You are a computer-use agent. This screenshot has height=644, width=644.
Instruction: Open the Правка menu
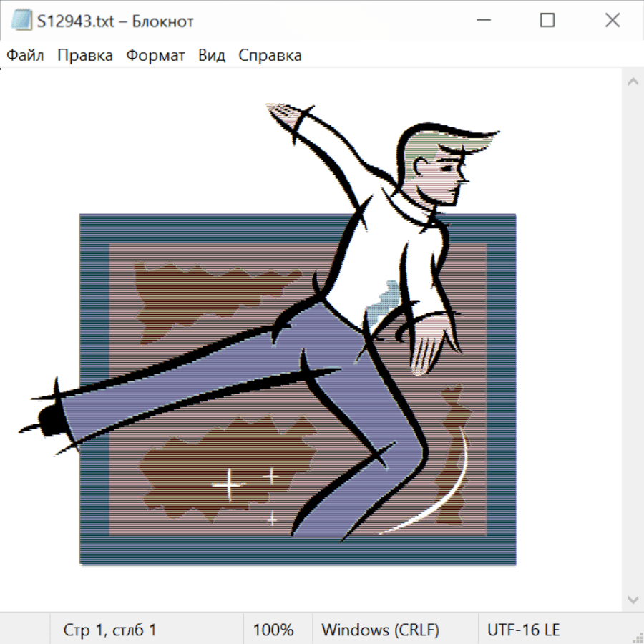(x=85, y=56)
